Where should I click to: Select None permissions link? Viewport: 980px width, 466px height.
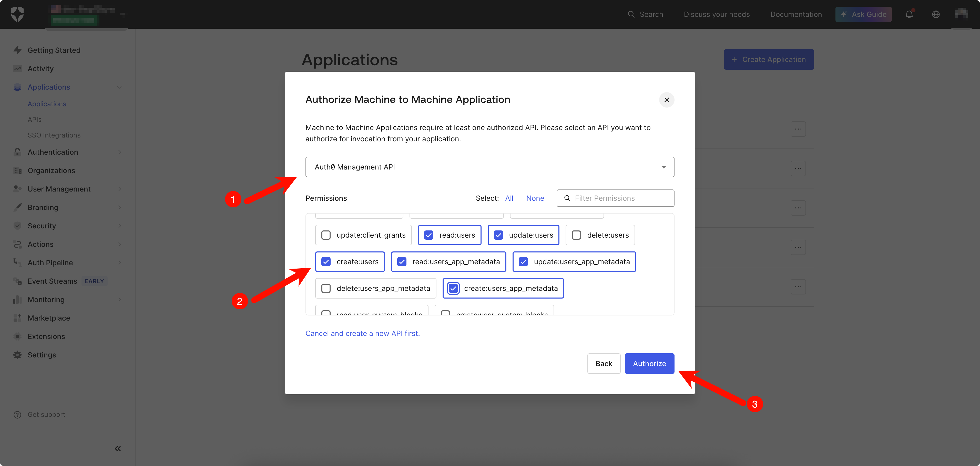coord(535,198)
